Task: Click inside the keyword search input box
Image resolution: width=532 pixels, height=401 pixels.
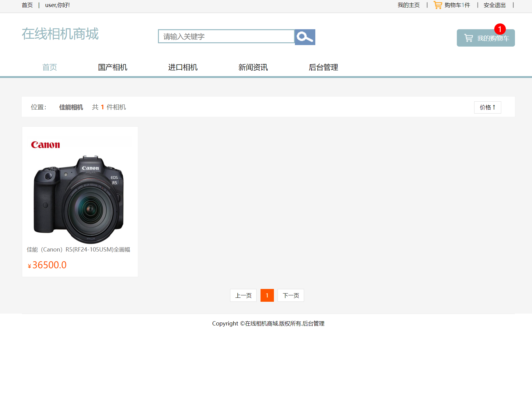Action: (225, 37)
